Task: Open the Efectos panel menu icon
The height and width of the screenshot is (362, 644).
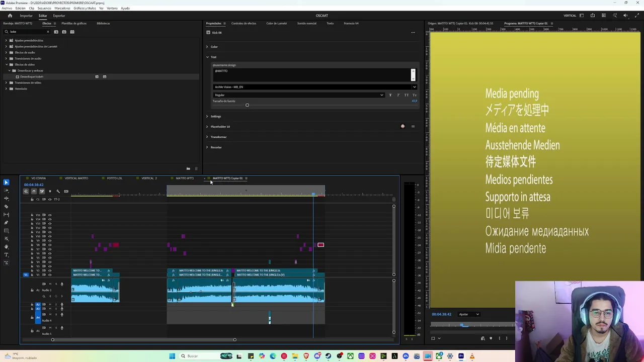Action: click(55, 23)
